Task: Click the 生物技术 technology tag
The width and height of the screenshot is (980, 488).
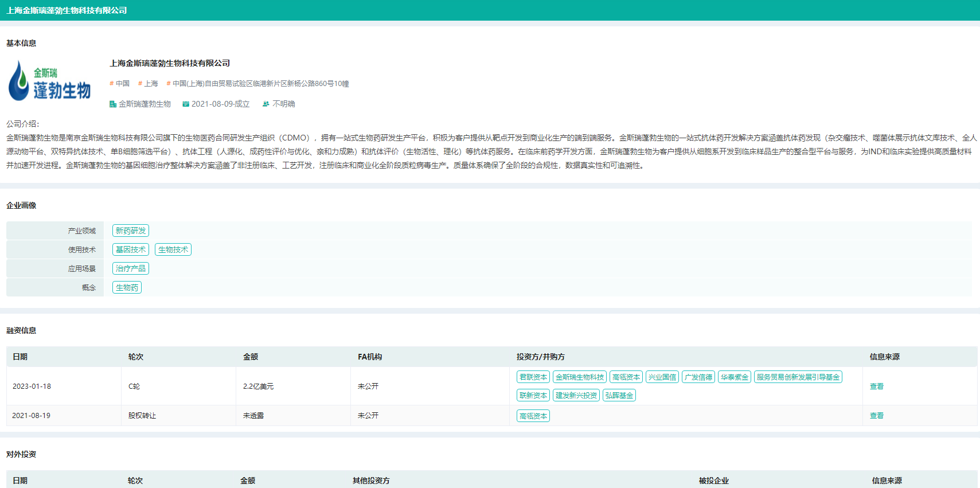Action: coord(173,249)
